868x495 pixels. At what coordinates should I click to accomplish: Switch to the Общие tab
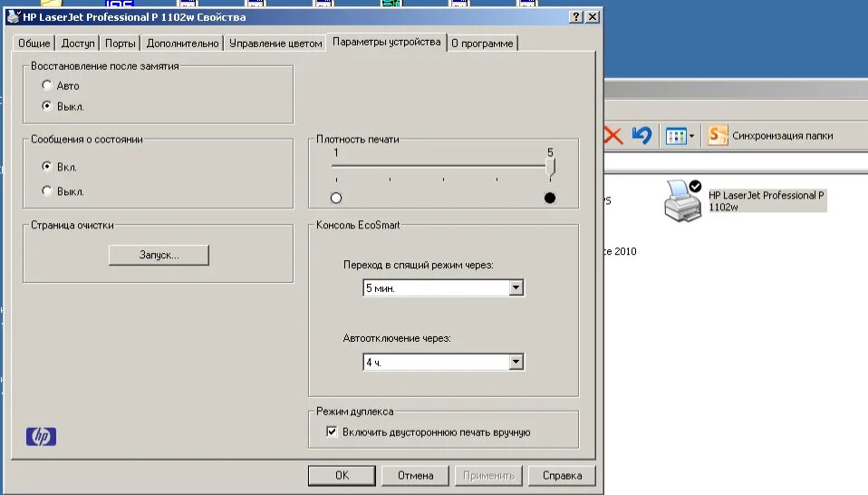tap(34, 44)
